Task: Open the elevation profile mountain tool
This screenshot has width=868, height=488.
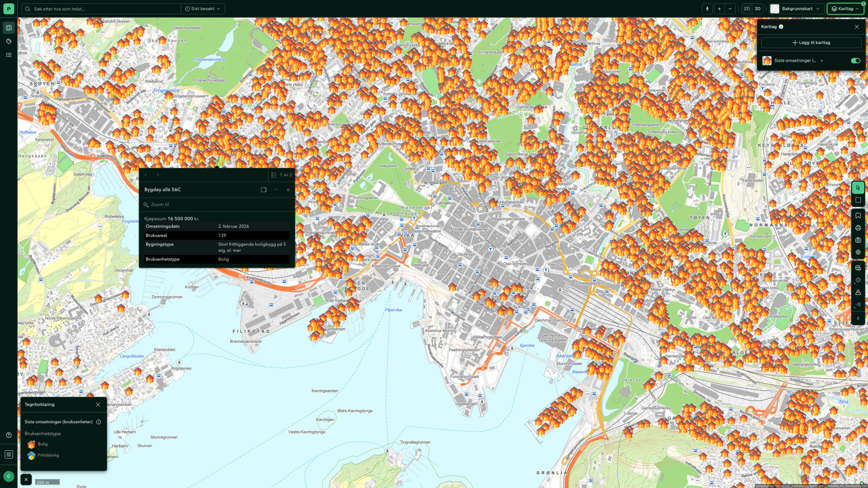Action: 858,292
